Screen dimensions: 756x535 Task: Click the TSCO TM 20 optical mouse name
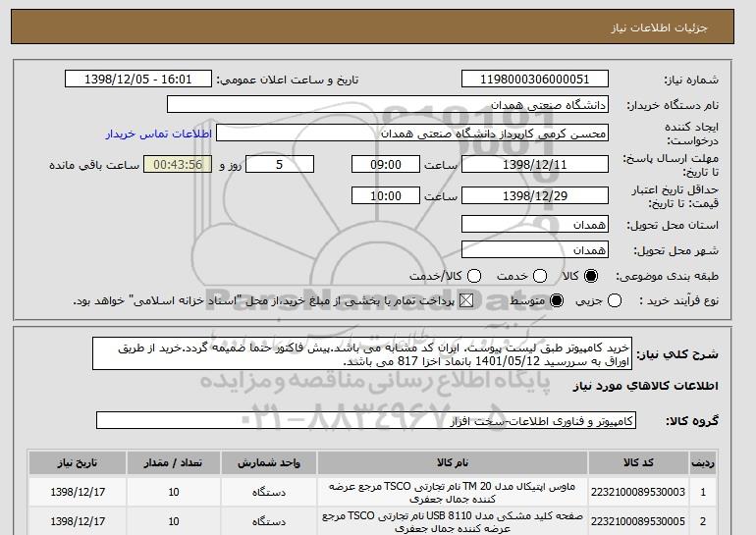click(453, 492)
